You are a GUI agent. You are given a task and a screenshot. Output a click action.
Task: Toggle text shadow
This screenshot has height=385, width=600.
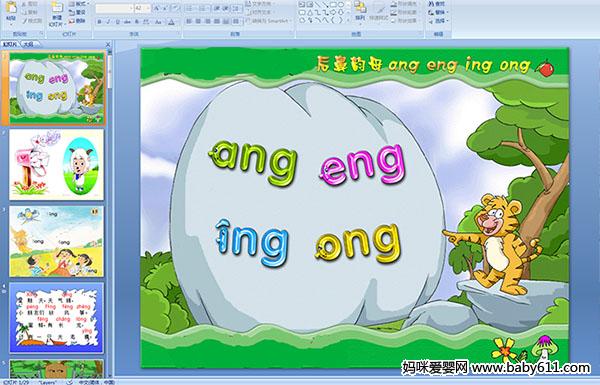(x=137, y=22)
